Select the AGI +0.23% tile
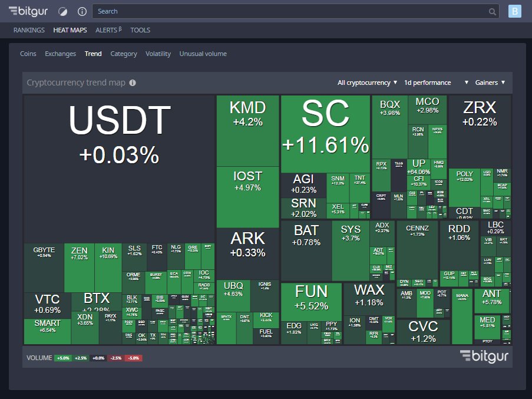 point(303,185)
